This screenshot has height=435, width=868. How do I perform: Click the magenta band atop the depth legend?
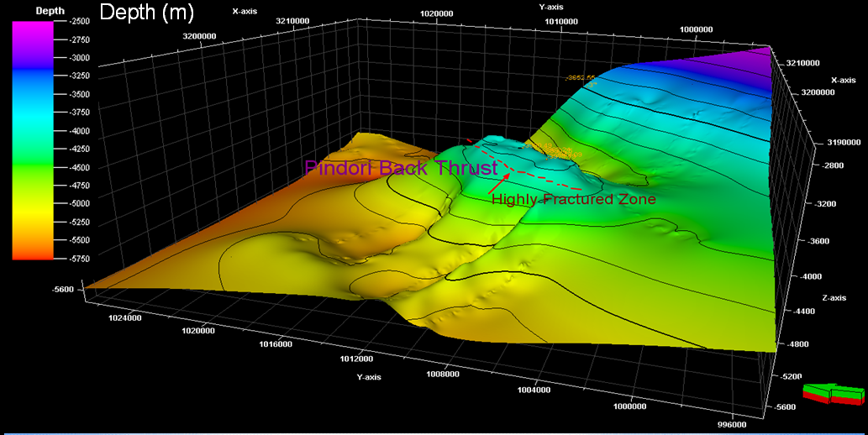(x=33, y=30)
